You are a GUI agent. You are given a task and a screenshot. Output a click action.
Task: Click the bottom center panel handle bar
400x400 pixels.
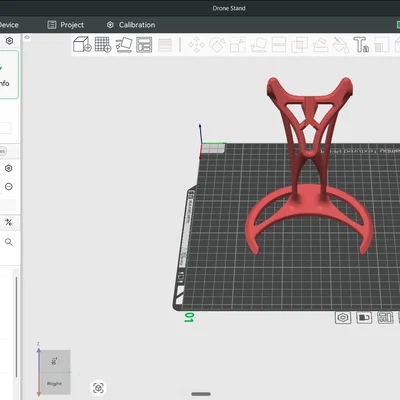(x=201, y=394)
